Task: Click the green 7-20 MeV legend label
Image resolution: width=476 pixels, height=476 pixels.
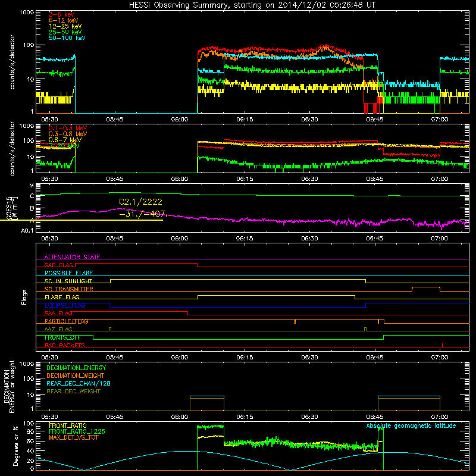Action: pos(64,146)
